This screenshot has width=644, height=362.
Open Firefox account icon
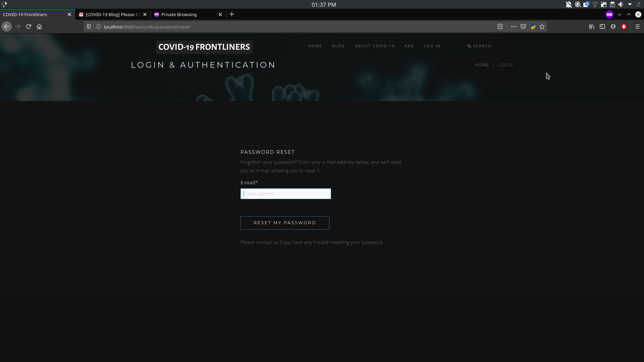(613, 26)
